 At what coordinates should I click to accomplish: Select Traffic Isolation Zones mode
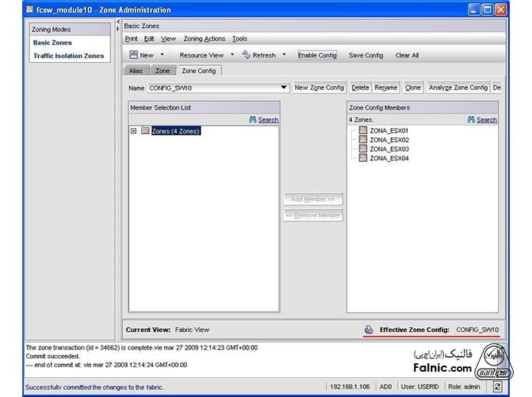[68, 56]
